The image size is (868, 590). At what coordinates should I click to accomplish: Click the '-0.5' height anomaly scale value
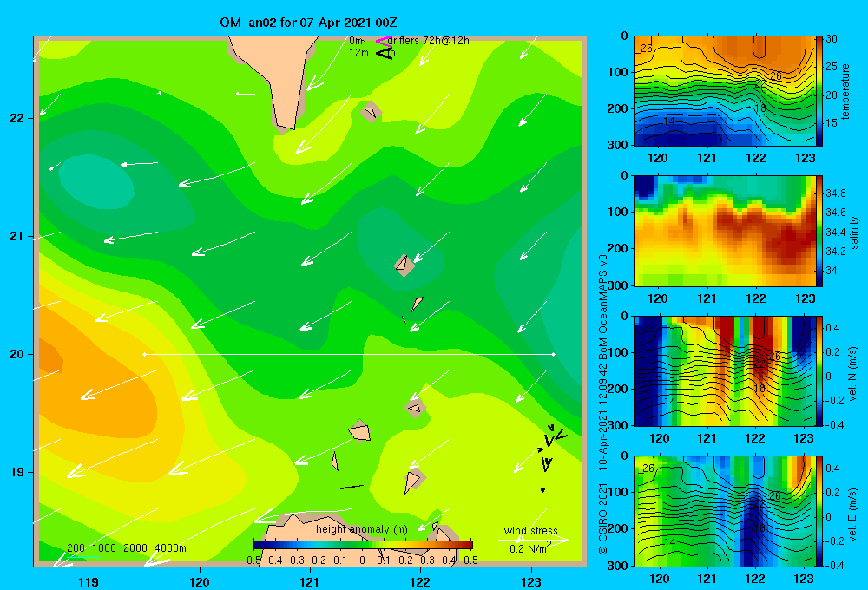252,560
